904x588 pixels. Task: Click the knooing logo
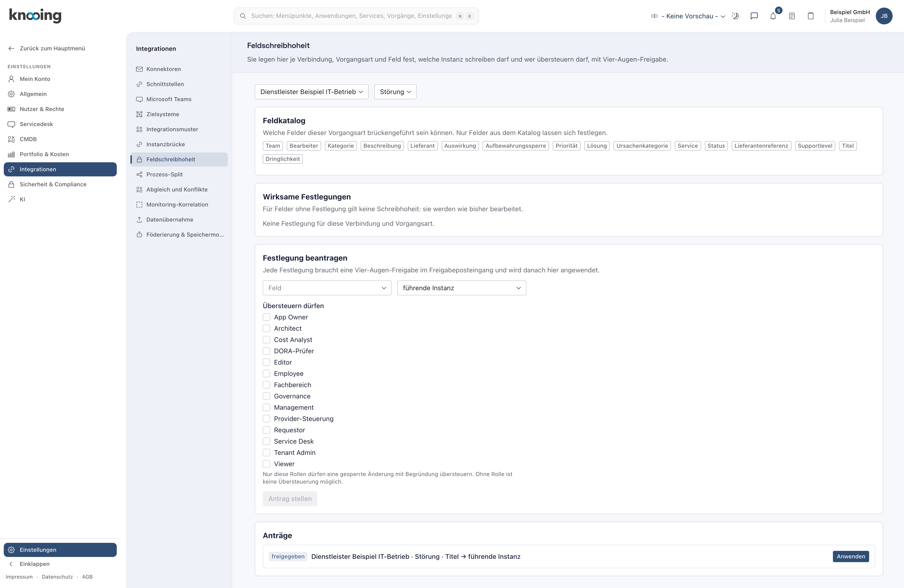pos(35,16)
